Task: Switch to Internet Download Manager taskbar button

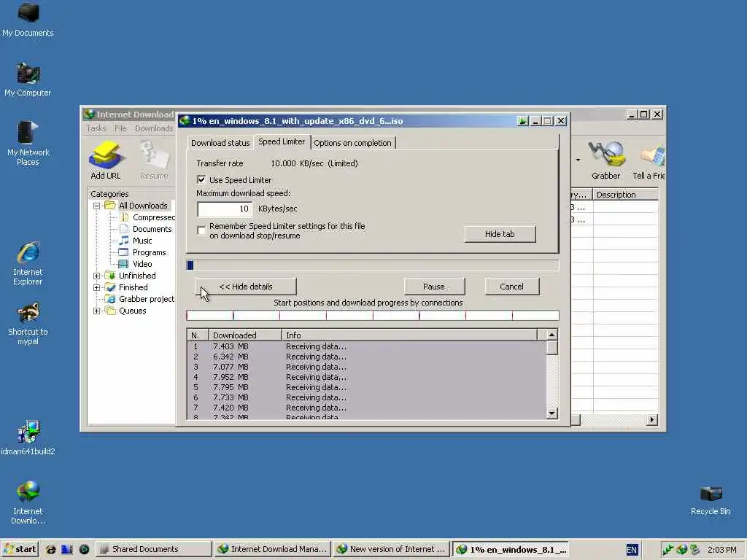Action: click(x=272, y=549)
